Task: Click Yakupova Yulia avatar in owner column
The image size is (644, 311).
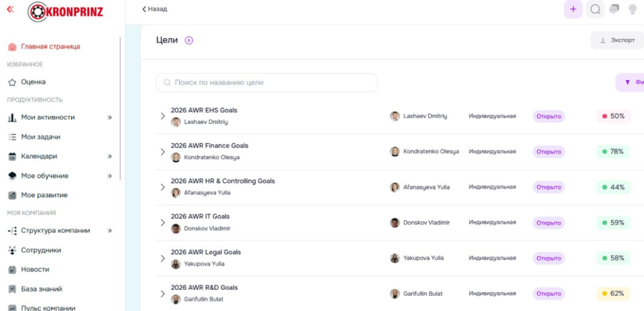Action: click(x=395, y=258)
